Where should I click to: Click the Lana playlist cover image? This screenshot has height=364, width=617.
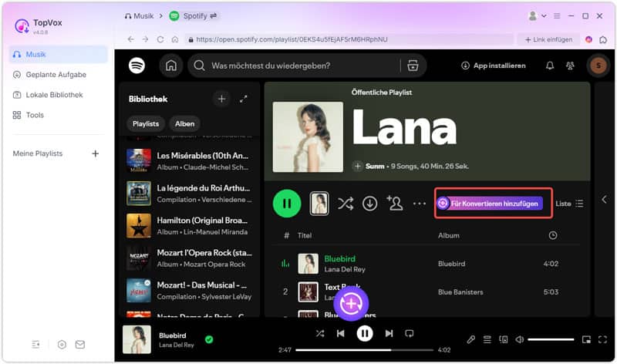click(308, 137)
